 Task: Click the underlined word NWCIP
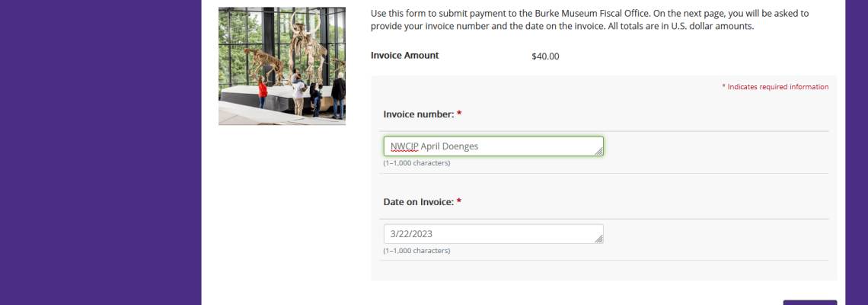coord(404,146)
